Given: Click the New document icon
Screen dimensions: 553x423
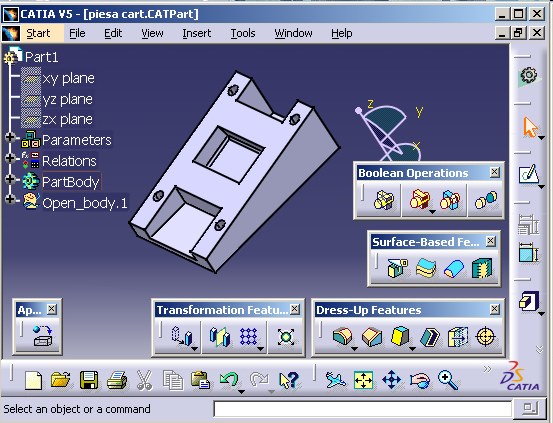Looking at the screenshot, I should (x=34, y=380).
